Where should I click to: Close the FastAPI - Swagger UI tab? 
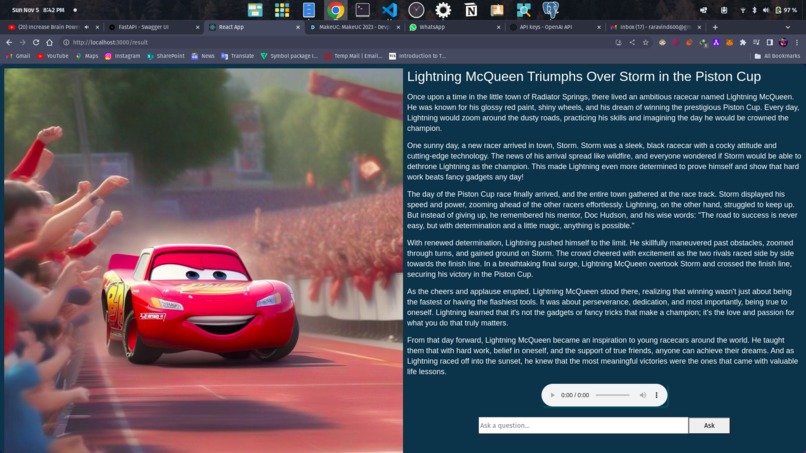click(197, 27)
